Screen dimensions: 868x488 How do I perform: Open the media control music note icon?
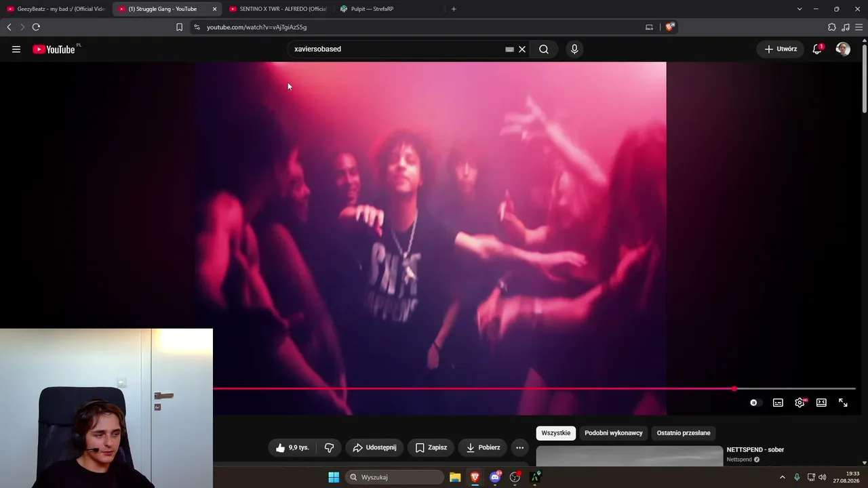tap(846, 27)
